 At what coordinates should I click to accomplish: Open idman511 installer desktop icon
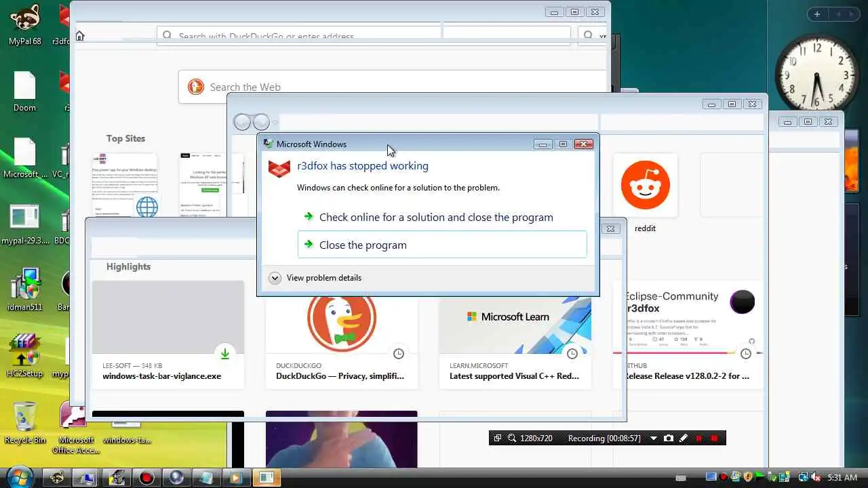coord(25,290)
